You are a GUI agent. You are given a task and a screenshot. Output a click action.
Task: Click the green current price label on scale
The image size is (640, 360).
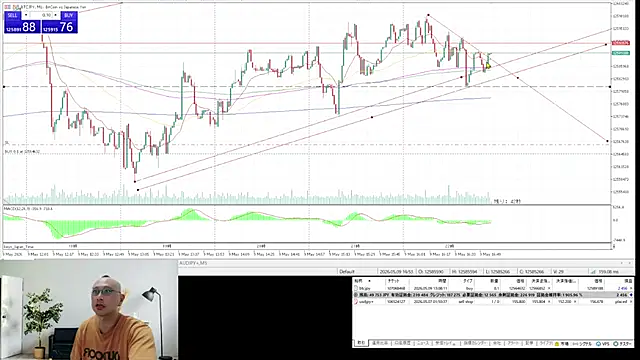point(620,53)
